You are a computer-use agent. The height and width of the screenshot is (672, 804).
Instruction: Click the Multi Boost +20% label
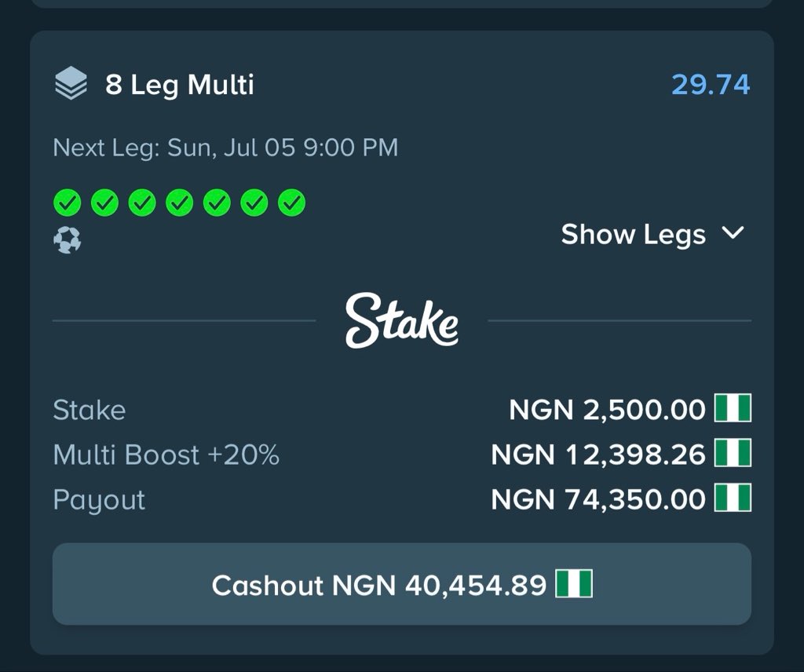[x=166, y=455]
